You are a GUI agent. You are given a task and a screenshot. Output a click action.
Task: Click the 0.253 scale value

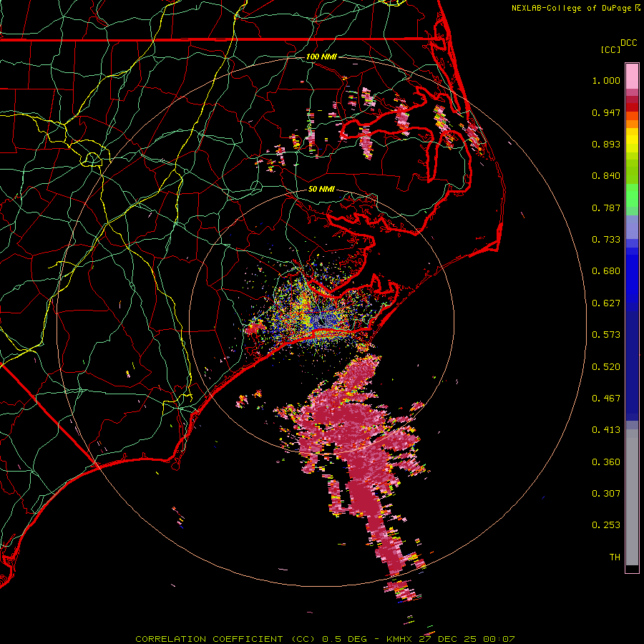pos(606,525)
